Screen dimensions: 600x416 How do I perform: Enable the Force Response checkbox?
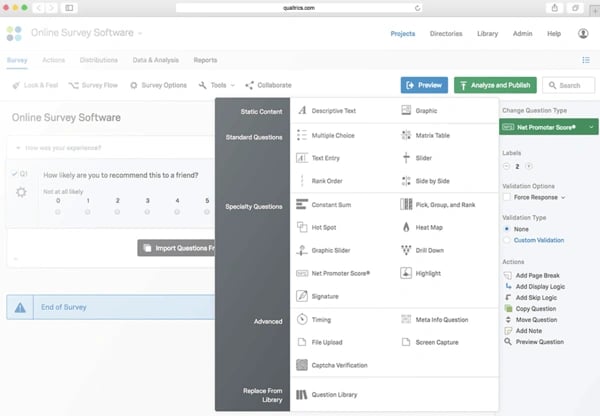click(507, 197)
